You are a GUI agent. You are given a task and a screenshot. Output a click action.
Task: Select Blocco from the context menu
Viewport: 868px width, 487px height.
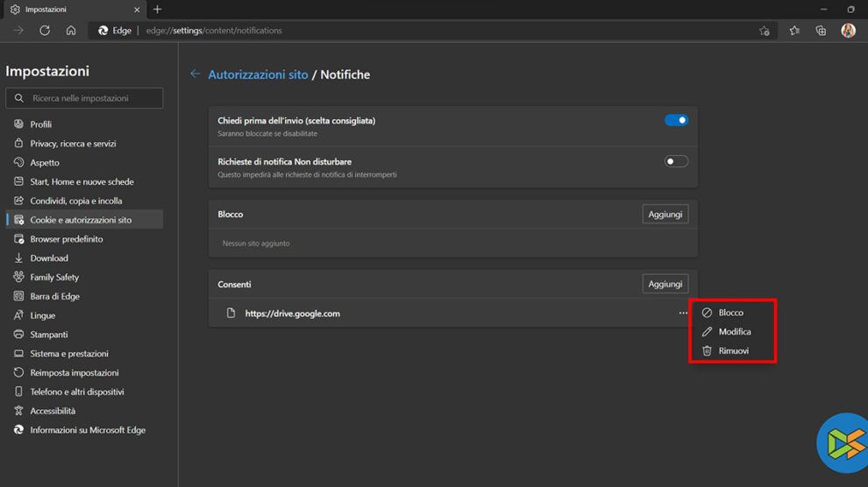point(730,313)
